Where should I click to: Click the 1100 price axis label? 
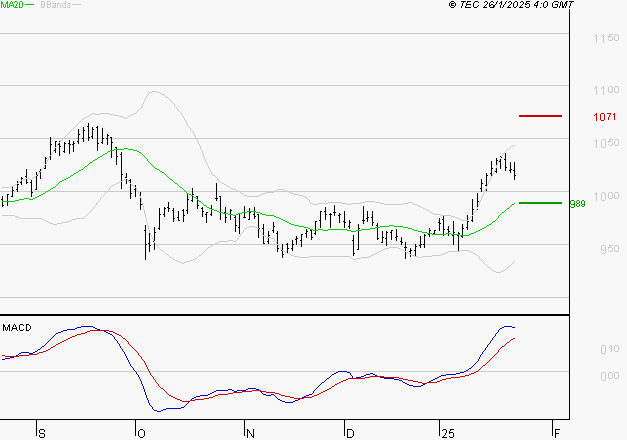pos(606,90)
